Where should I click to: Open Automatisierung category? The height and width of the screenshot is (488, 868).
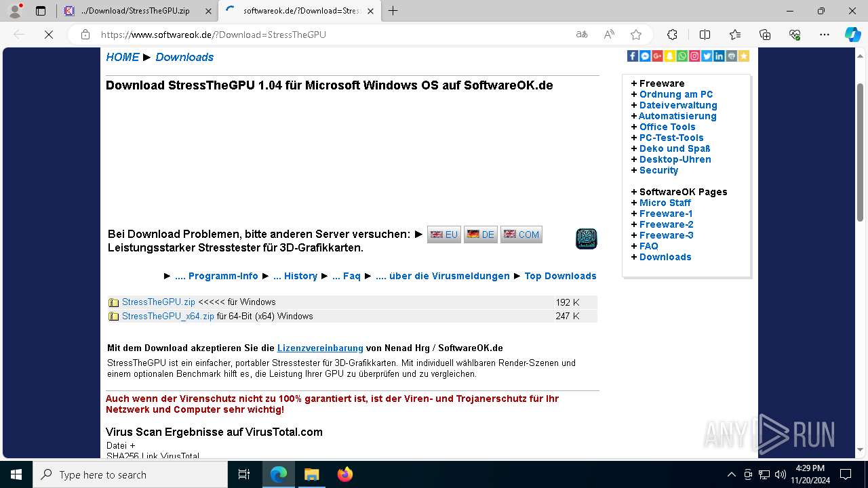tap(677, 116)
